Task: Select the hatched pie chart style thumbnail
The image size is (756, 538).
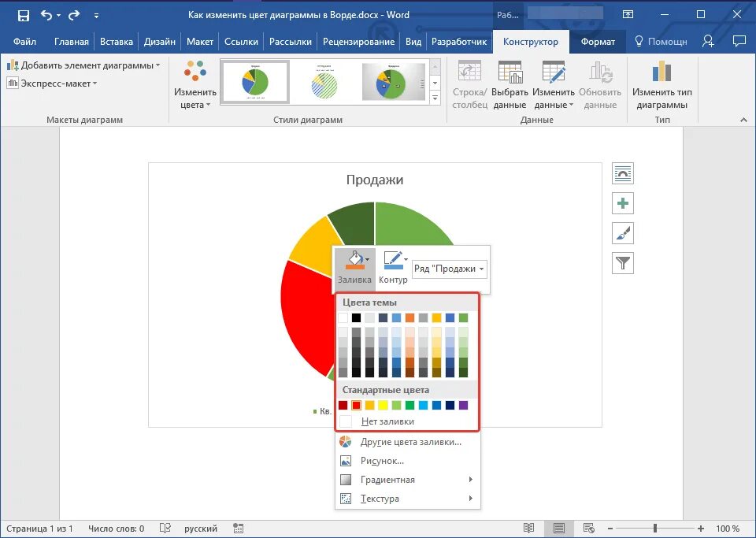Action: point(324,82)
